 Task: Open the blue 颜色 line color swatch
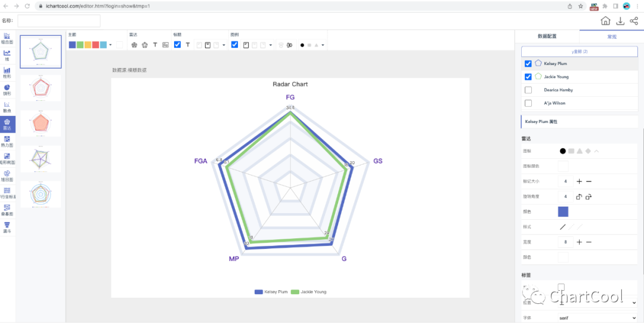click(x=563, y=211)
